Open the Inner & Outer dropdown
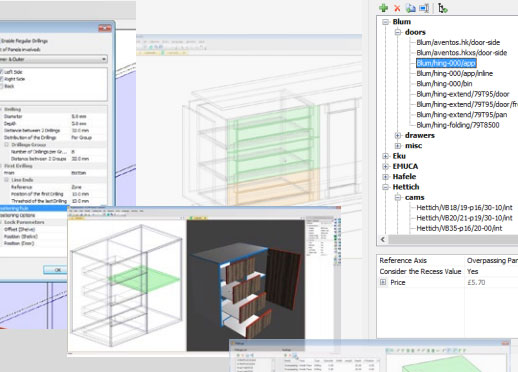The image size is (518, 372). [x=53, y=59]
